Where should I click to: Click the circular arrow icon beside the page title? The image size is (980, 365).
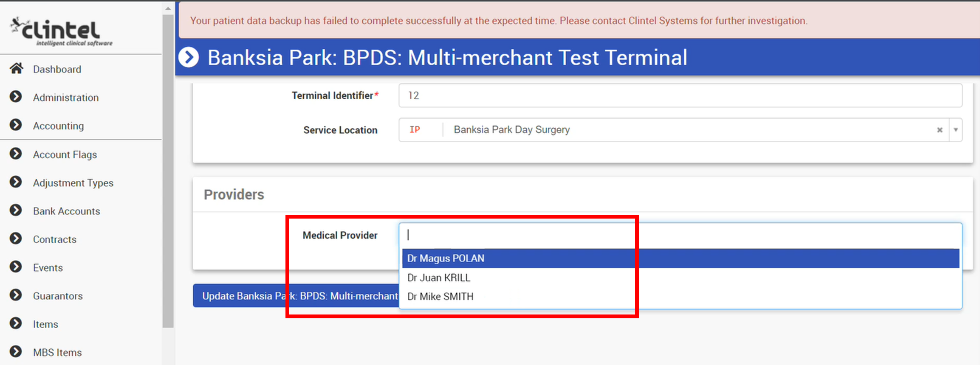(188, 58)
